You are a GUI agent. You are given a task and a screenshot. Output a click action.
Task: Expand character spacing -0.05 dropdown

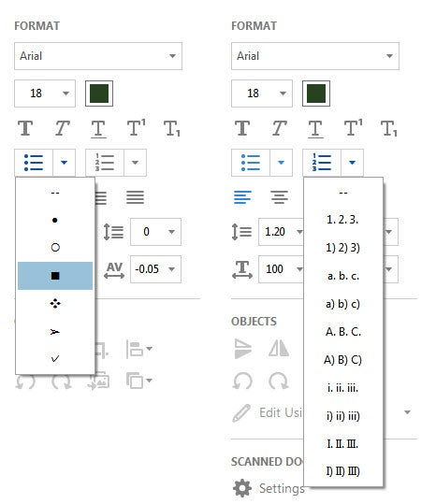tap(155, 269)
